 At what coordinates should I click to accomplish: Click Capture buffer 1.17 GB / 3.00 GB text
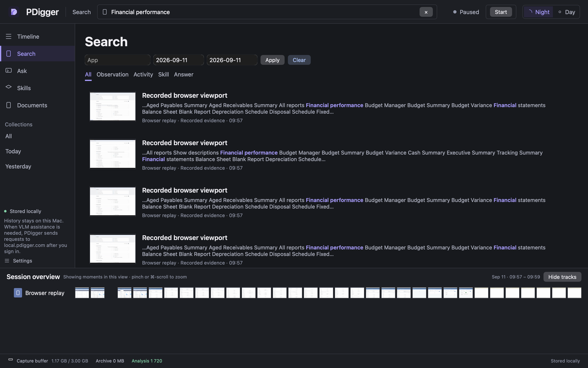(x=52, y=361)
